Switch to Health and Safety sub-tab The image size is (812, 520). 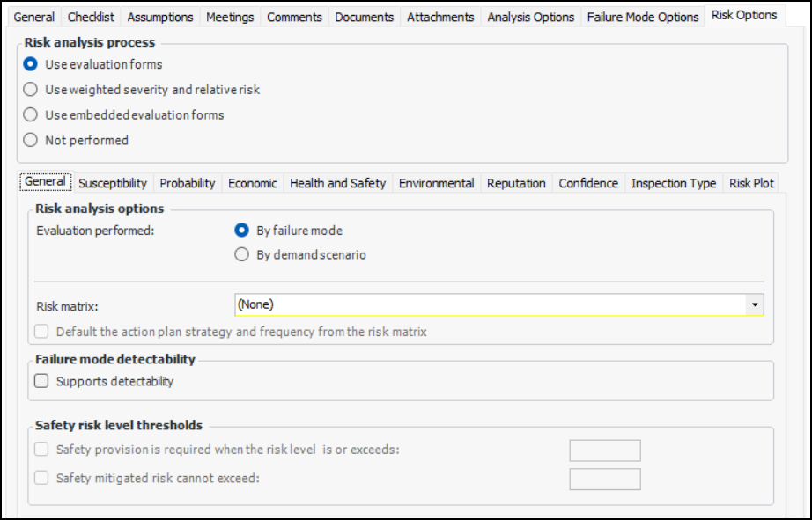point(338,183)
